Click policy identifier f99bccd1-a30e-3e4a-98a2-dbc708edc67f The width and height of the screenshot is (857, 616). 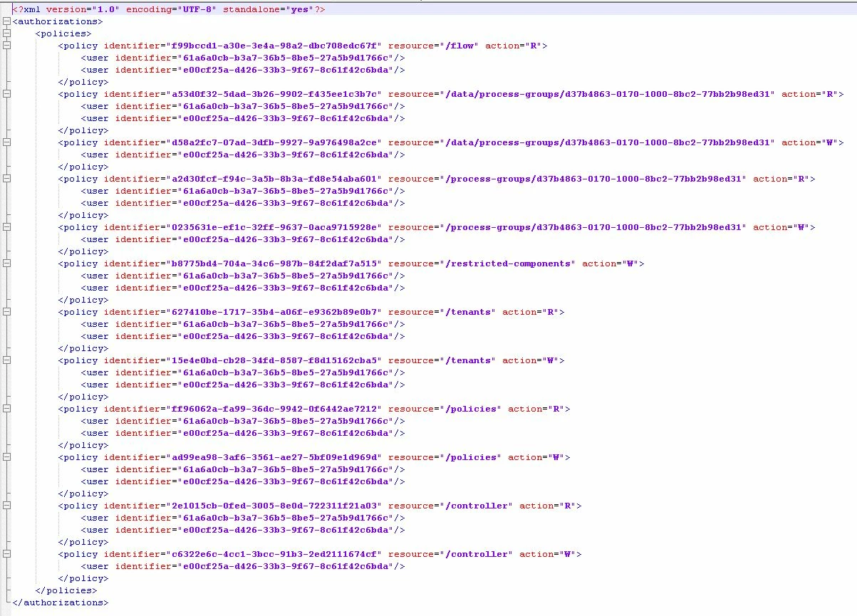point(274,46)
